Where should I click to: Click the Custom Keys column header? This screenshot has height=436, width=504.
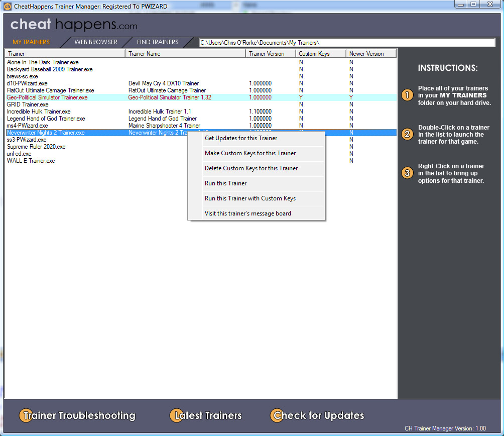[321, 54]
